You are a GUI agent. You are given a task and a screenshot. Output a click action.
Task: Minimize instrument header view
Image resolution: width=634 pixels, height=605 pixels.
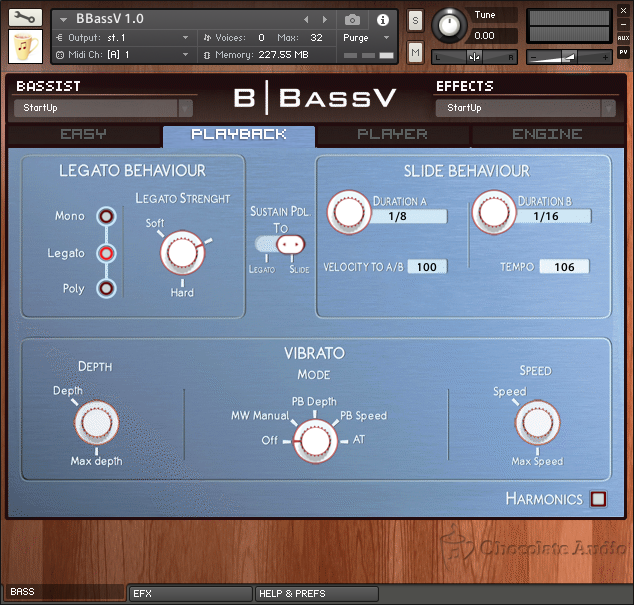click(623, 24)
